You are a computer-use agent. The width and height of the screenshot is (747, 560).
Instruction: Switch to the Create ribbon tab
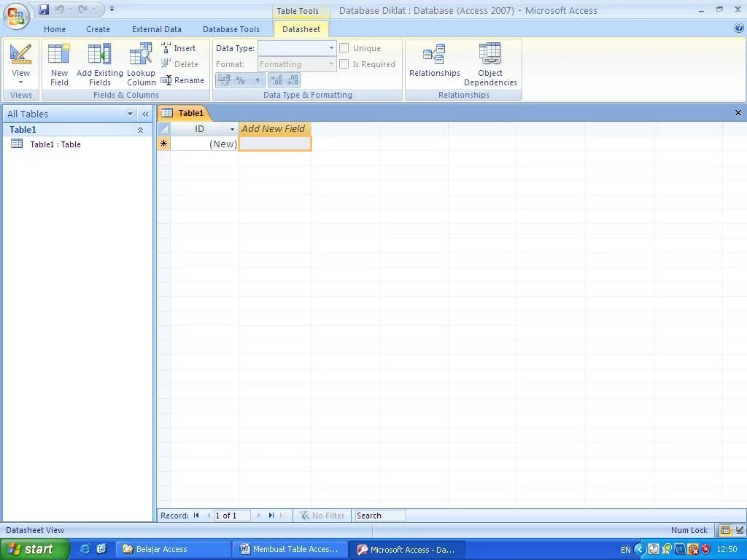98,29
